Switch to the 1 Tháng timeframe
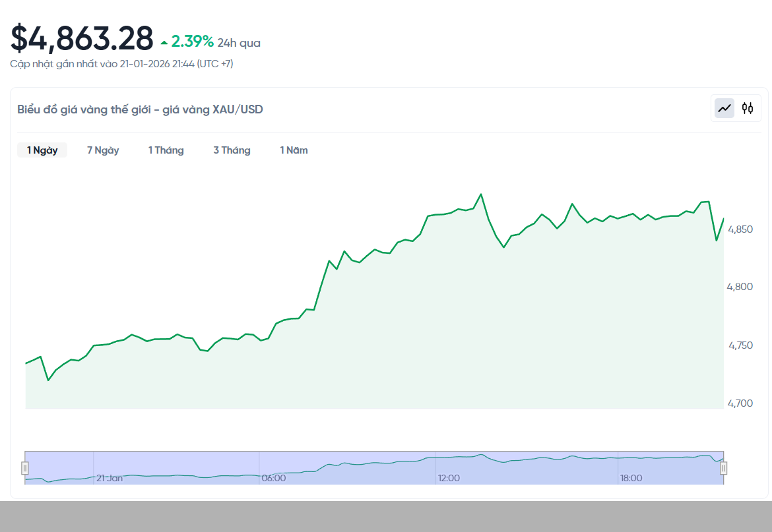Screen dimensions: 772x532 tap(166, 150)
